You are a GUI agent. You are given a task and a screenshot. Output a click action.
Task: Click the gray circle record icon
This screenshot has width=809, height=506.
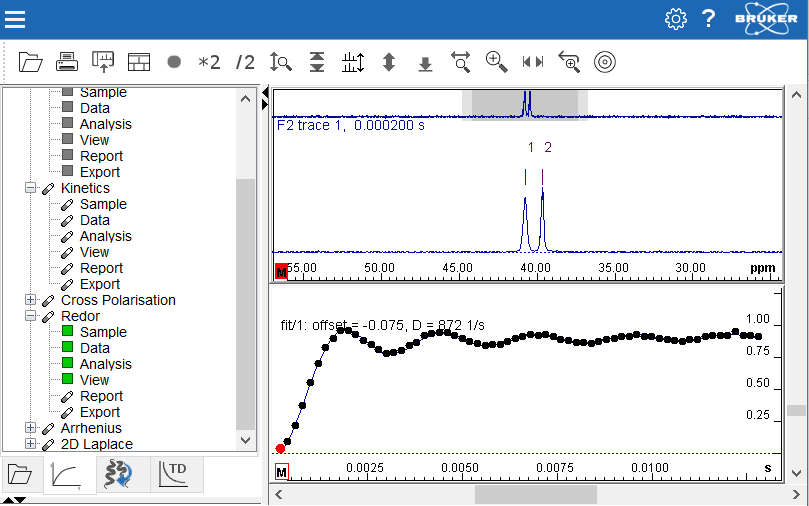coord(174,62)
